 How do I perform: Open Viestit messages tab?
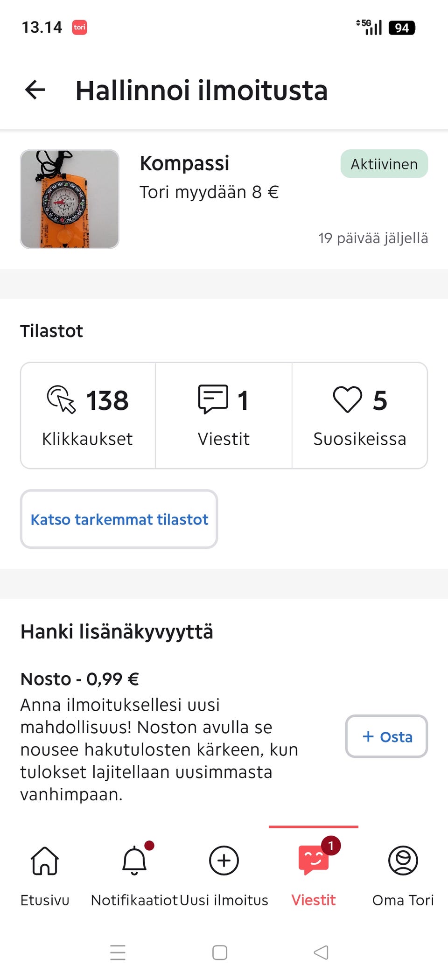(314, 876)
